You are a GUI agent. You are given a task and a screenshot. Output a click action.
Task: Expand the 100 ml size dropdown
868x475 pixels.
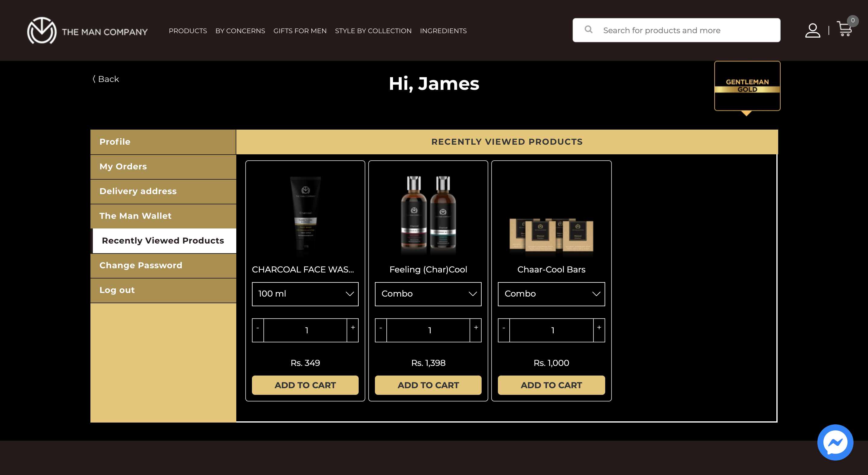(305, 294)
